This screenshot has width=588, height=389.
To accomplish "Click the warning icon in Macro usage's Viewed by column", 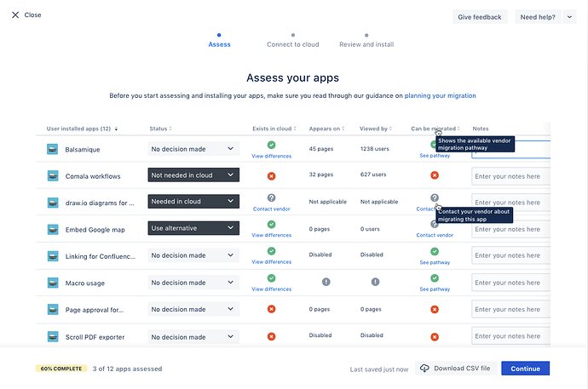I will [x=376, y=282].
